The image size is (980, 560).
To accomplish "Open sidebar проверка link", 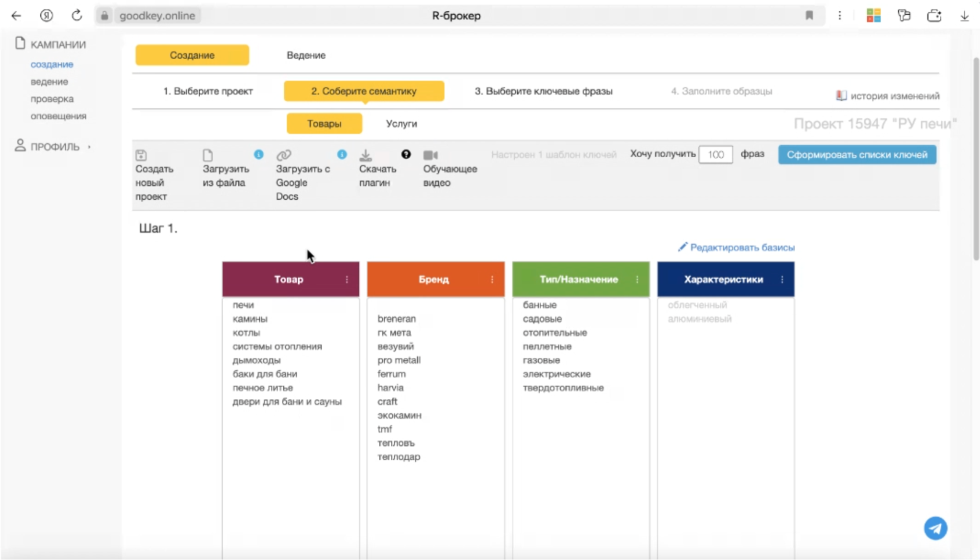I will (52, 98).
